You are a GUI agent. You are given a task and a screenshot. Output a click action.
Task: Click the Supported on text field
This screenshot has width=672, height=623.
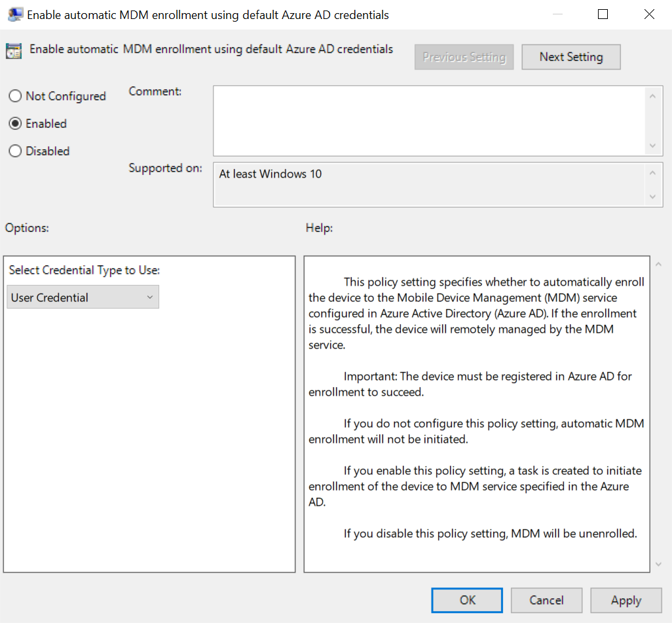428,185
